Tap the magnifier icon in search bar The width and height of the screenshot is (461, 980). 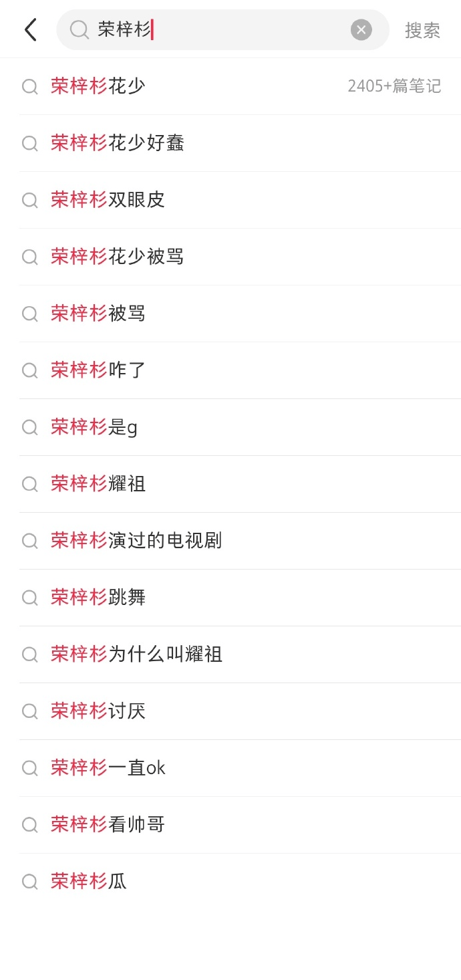tap(79, 30)
